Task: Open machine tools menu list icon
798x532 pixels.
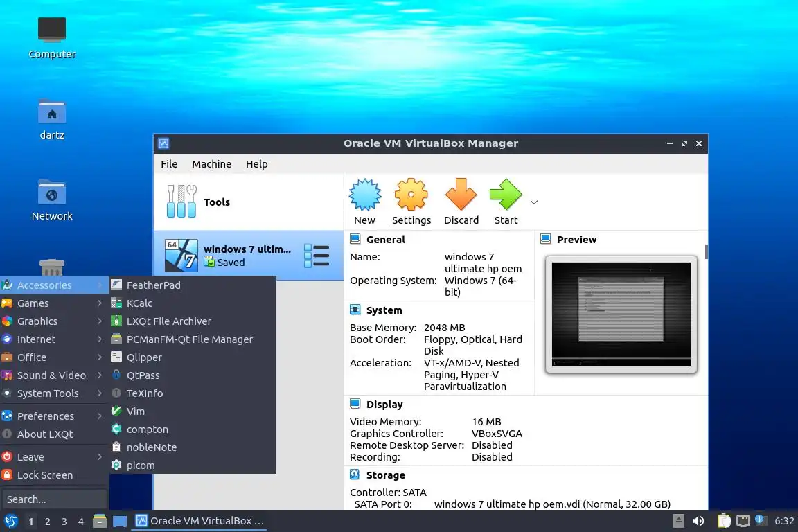Action: 317,256
